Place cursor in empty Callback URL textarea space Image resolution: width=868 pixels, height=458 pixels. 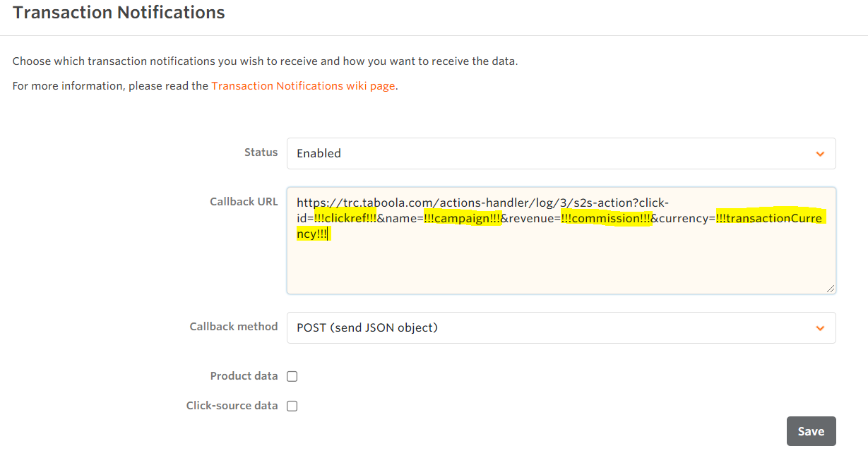pos(558,265)
